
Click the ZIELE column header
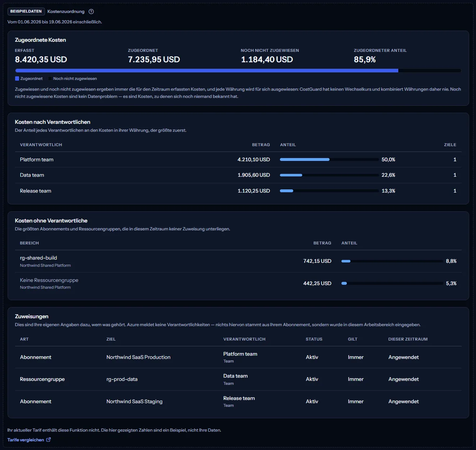[450, 145]
